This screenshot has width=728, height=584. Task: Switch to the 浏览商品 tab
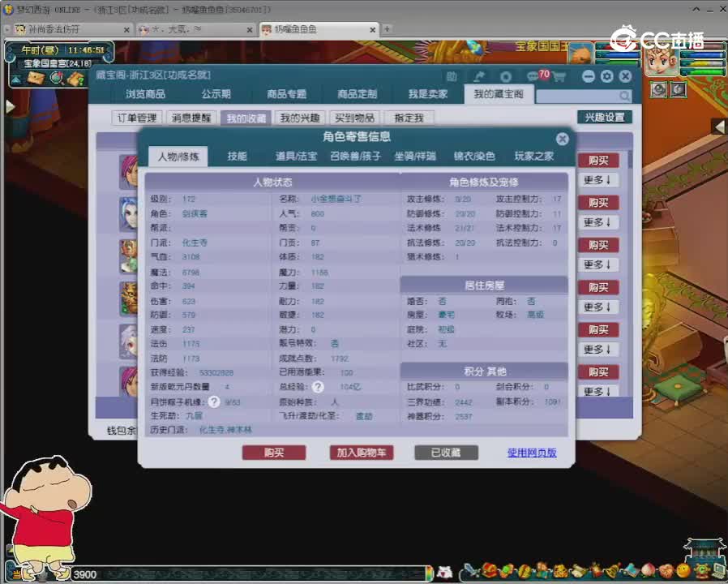[145, 94]
